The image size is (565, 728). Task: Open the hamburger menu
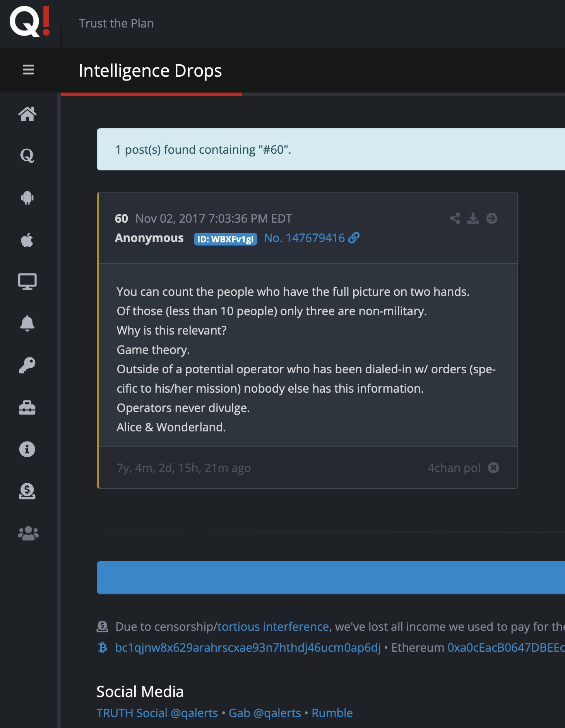tap(28, 70)
